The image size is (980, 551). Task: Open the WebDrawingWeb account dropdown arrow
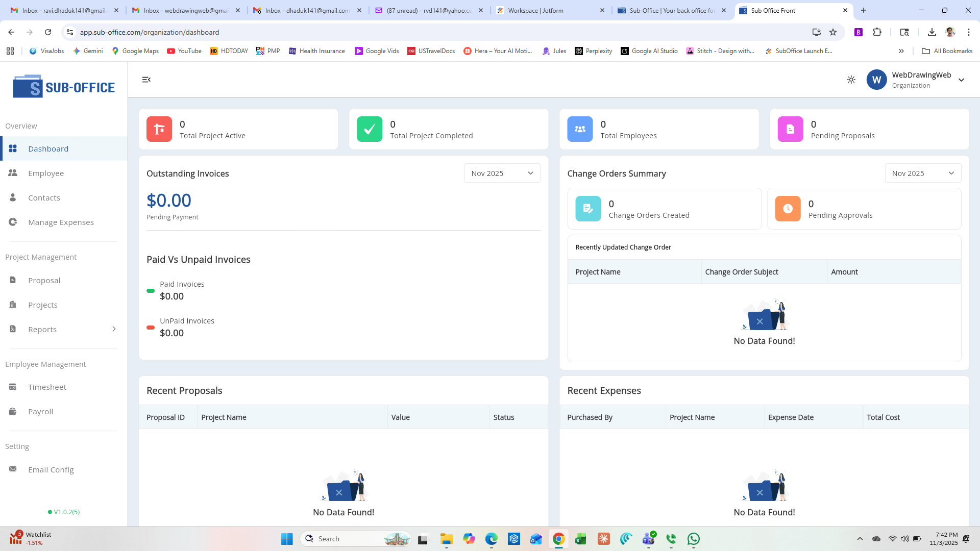961,80
